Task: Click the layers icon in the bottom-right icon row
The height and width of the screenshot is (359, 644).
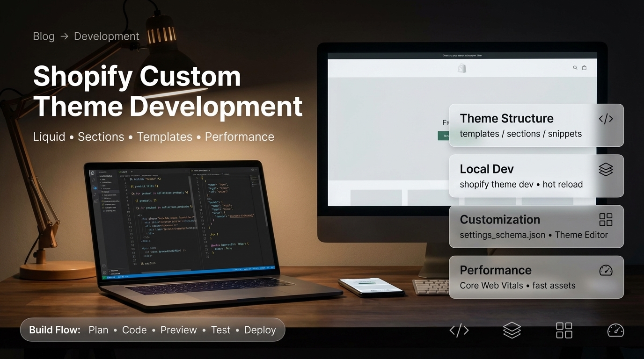Action: pos(512,330)
